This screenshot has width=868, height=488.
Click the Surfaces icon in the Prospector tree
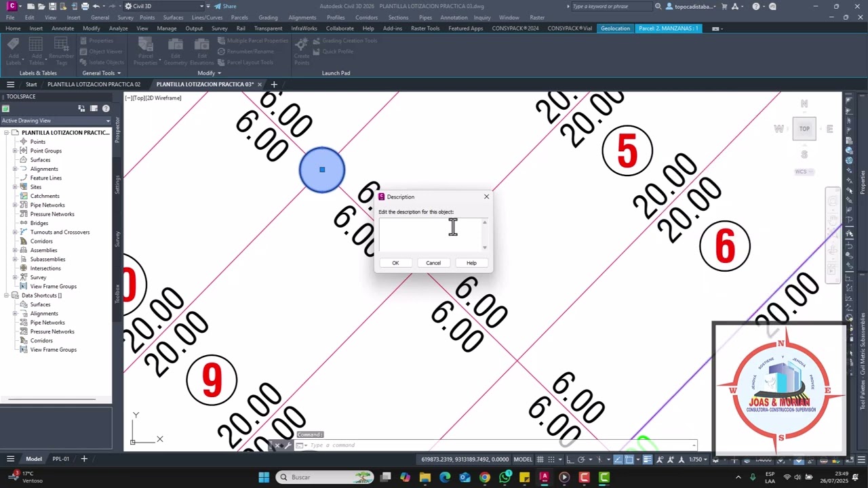[x=23, y=160]
